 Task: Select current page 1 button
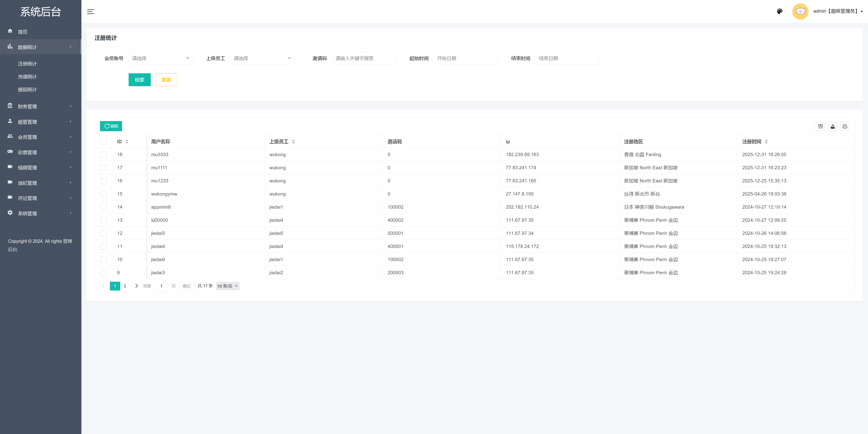pos(115,286)
